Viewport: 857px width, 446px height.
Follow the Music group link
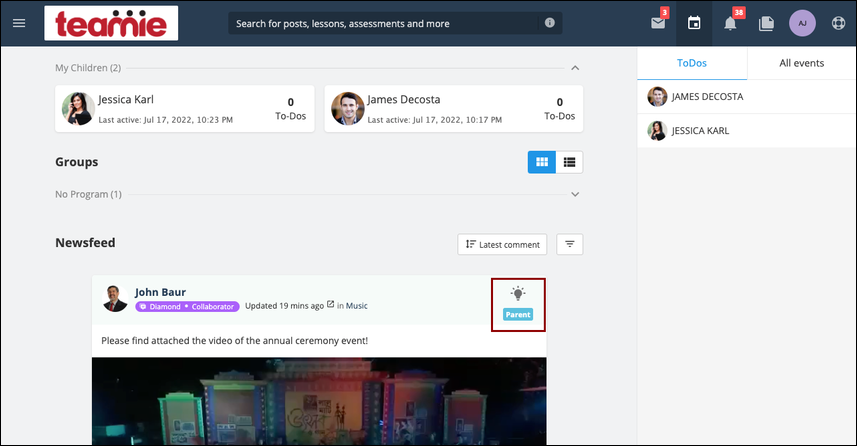[356, 306]
